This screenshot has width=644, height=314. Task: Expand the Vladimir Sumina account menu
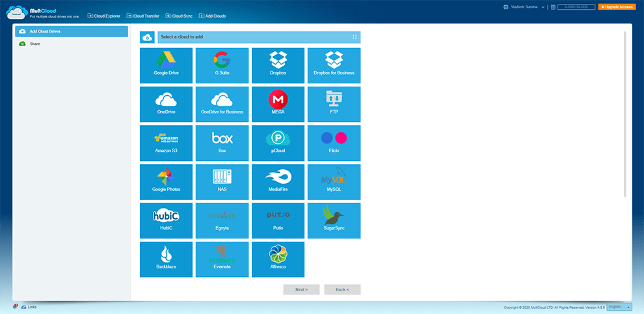click(x=524, y=7)
